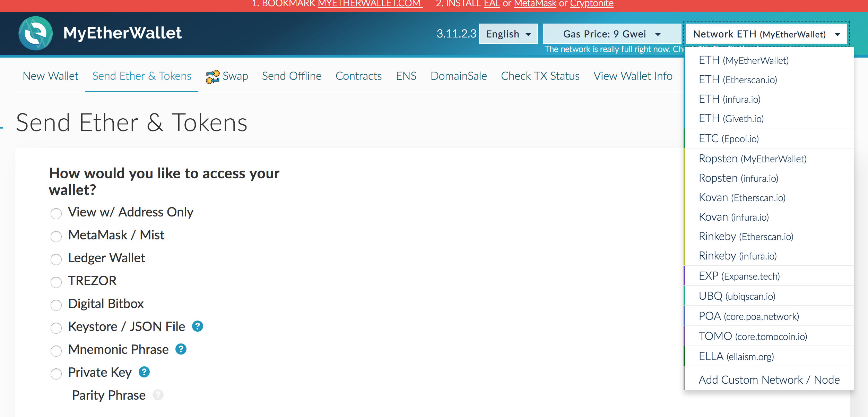
Task: Choose ETH (infura.io) network
Action: point(769,99)
